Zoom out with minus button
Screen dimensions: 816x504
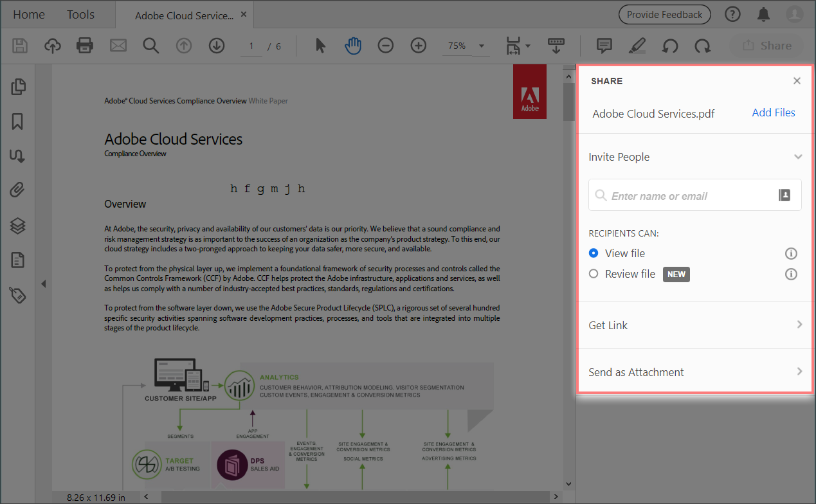[x=386, y=46]
